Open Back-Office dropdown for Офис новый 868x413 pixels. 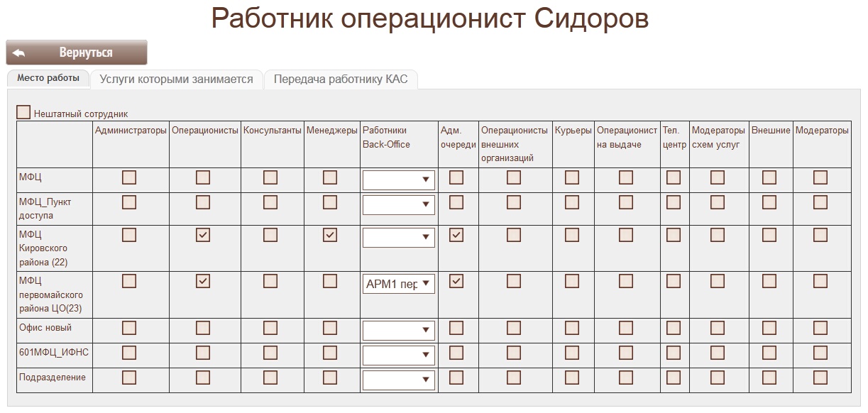(398, 330)
